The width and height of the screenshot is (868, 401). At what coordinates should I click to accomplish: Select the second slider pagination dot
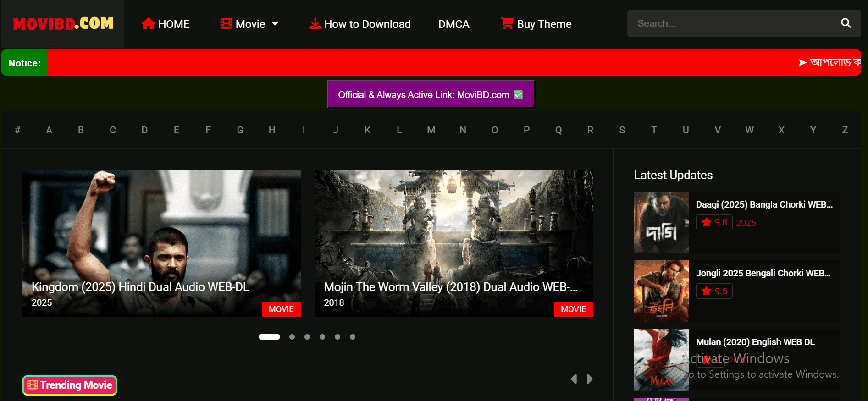[x=292, y=337]
